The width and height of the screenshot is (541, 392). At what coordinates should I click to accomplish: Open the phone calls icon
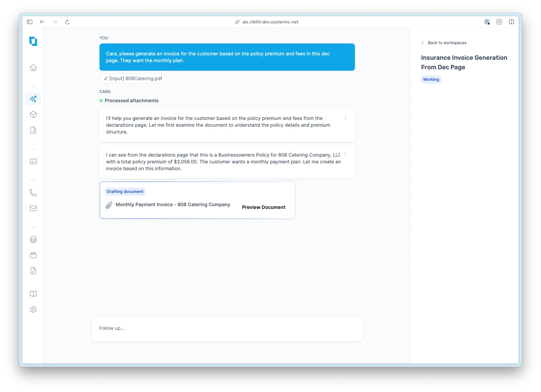point(33,193)
